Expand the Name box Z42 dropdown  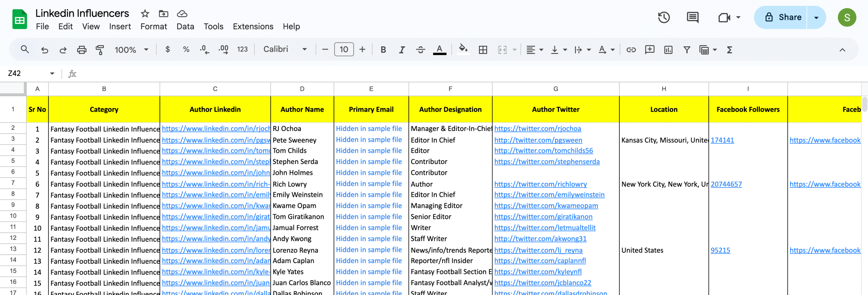tap(52, 73)
